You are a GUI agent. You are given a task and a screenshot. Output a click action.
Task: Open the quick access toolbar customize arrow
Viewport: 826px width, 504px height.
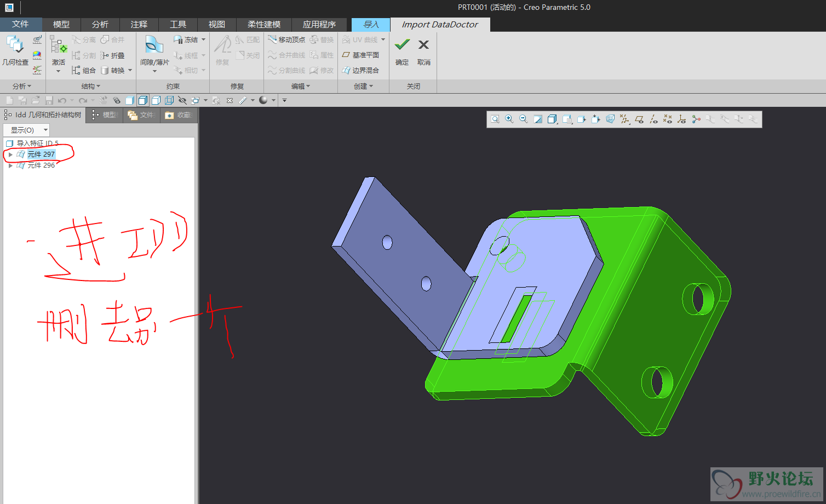[x=284, y=100]
